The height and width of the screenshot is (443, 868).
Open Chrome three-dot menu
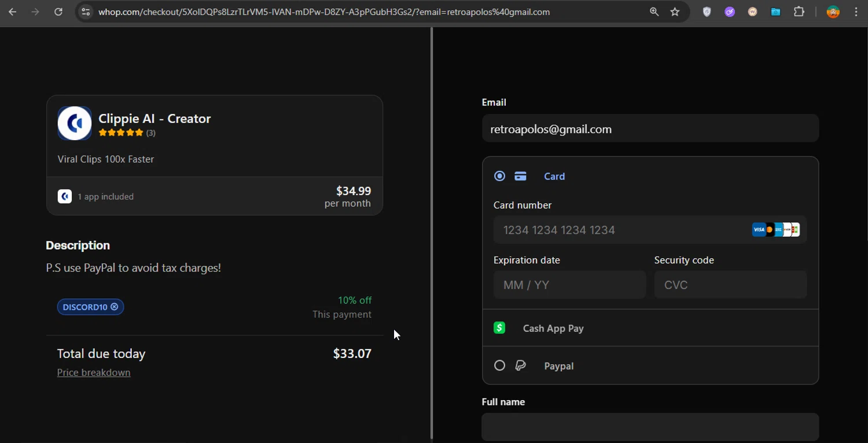pos(856,12)
